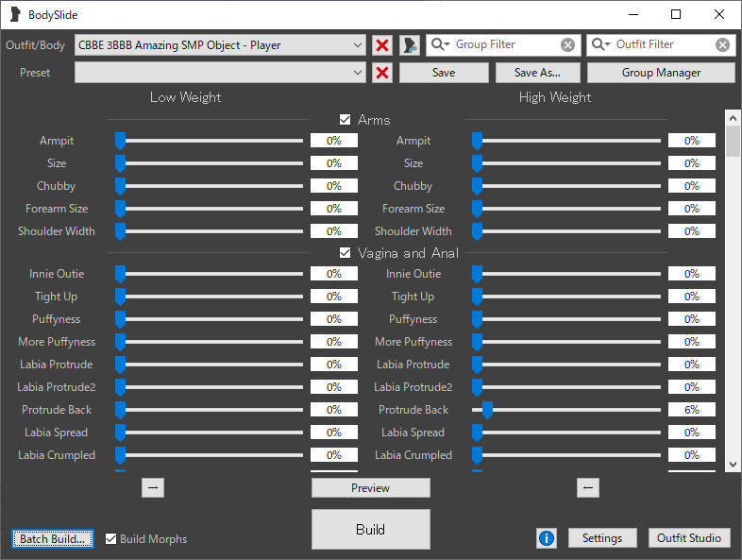Delete the preset with red X button
This screenshot has width=742, height=560.
click(382, 73)
